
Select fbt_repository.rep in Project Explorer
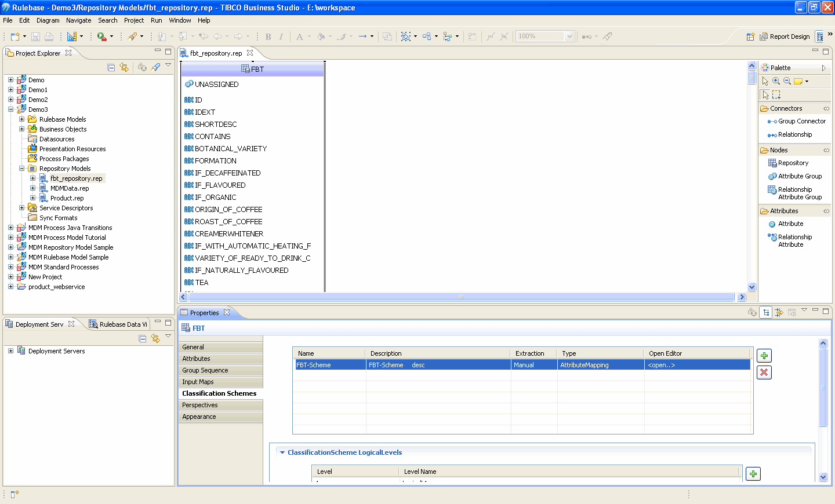click(x=76, y=178)
